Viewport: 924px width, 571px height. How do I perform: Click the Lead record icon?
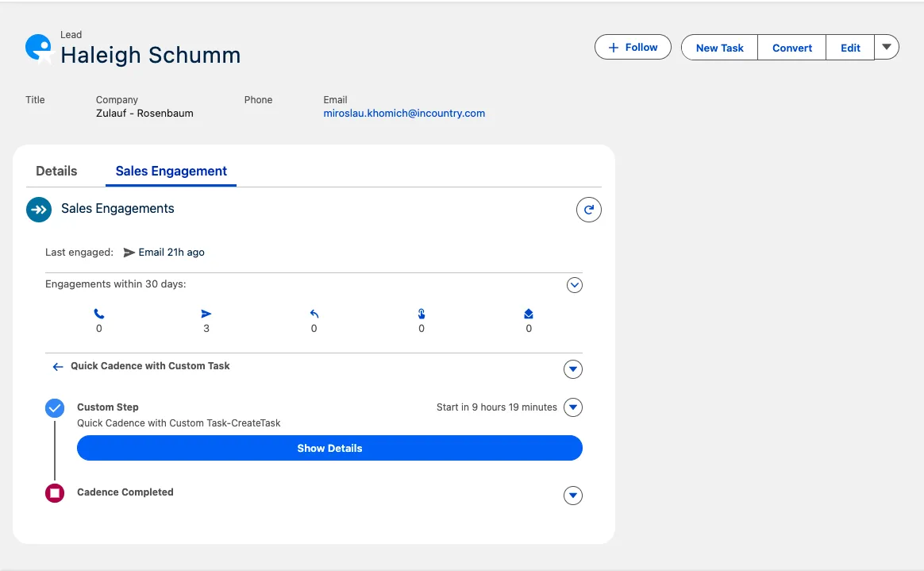pos(38,48)
